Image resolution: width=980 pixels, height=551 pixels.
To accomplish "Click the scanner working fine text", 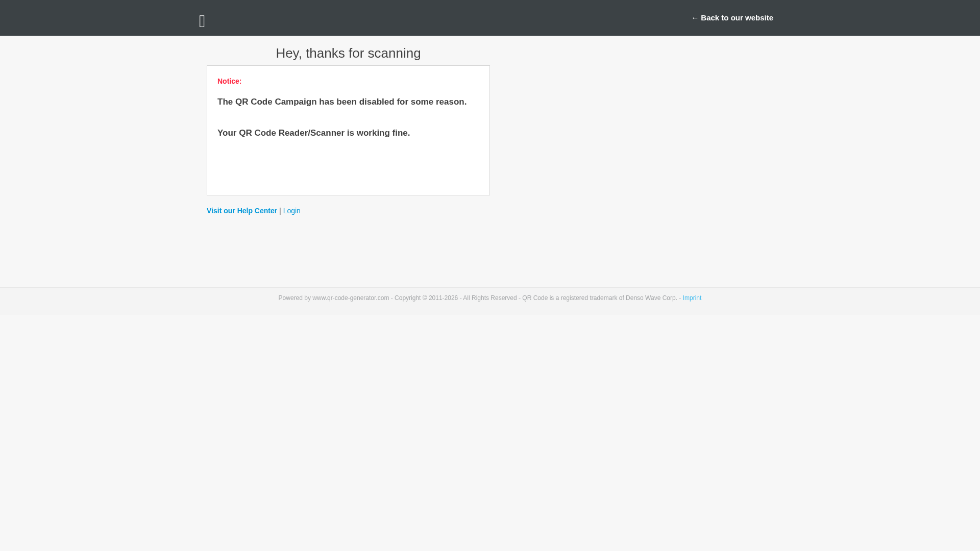I will click(313, 133).
